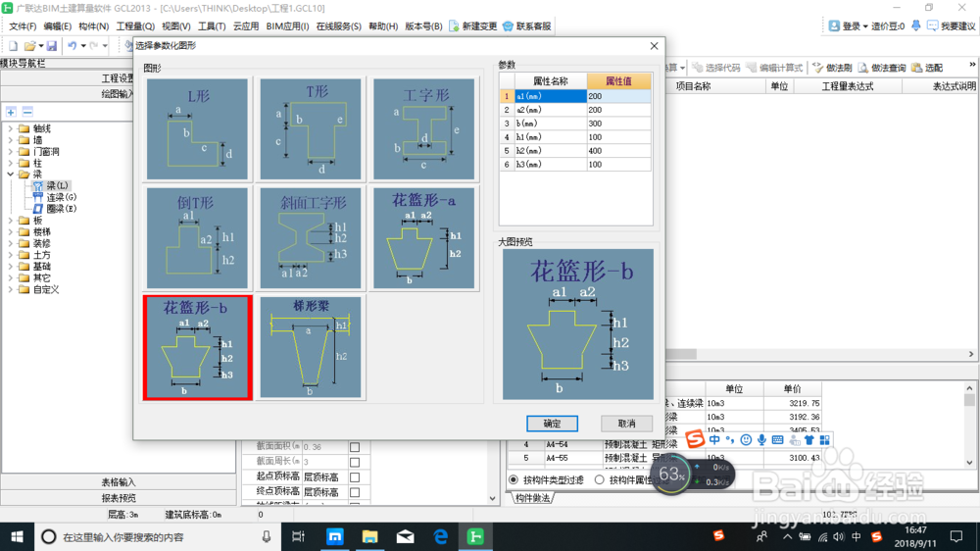Click the 联系客服 icon
980x551 pixels.
click(x=508, y=26)
